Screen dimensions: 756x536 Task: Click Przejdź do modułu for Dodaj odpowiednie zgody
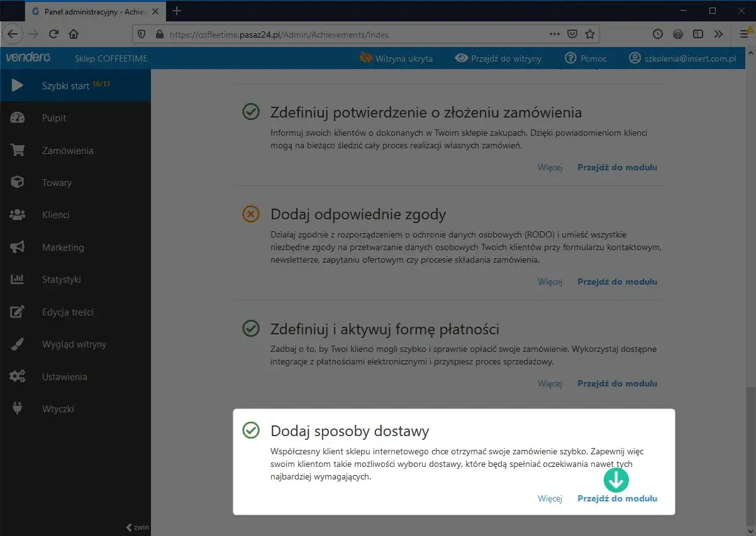pos(617,282)
